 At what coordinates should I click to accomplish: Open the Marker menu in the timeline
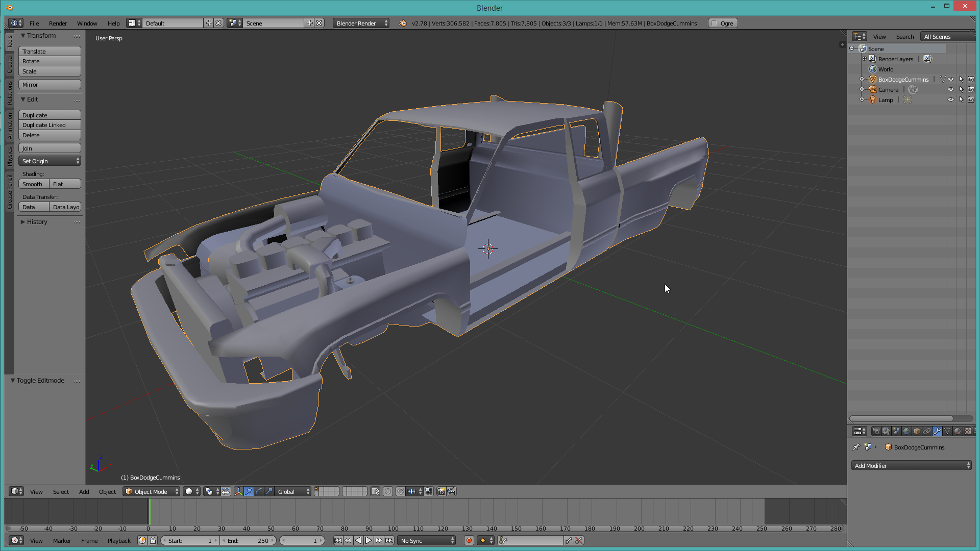tap(62, 540)
